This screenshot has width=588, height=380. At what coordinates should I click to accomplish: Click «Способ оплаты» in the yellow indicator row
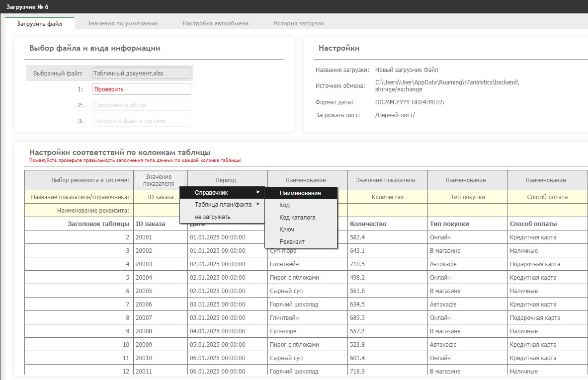coord(548,197)
